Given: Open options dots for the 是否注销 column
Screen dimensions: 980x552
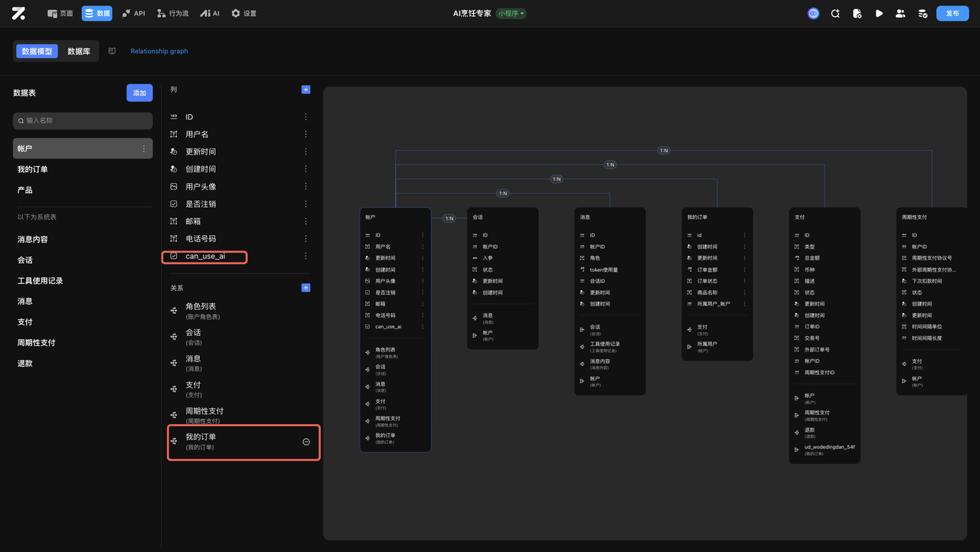Looking at the screenshot, I should (305, 204).
